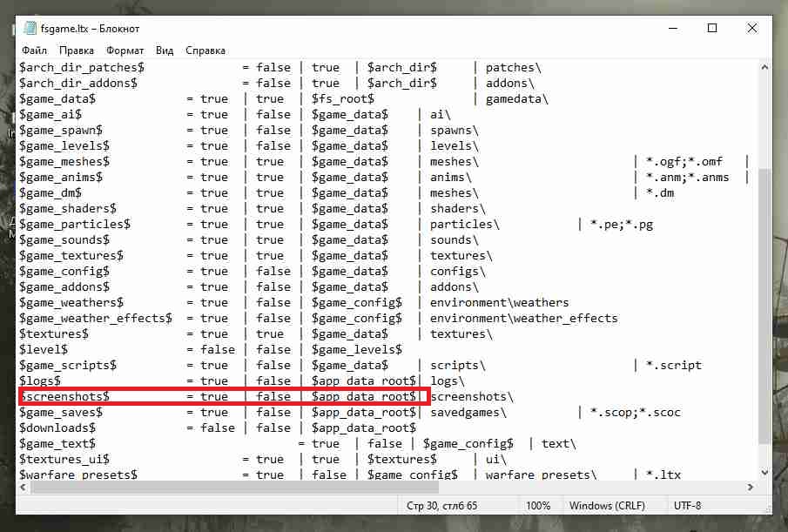Click the gamedata\ path text
The image size is (788, 532).
pyautogui.click(x=516, y=99)
